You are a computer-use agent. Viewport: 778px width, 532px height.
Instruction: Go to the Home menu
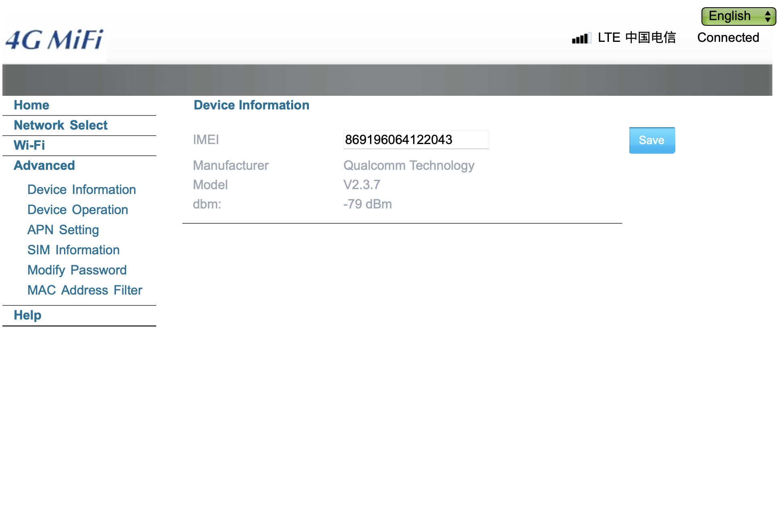[31, 105]
